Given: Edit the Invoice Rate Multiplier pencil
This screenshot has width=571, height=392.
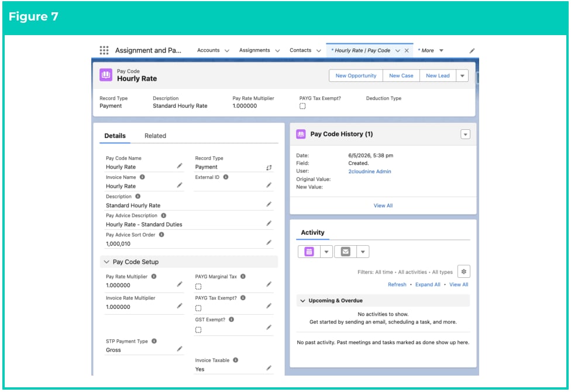Looking at the screenshot, I should (180, 306).
